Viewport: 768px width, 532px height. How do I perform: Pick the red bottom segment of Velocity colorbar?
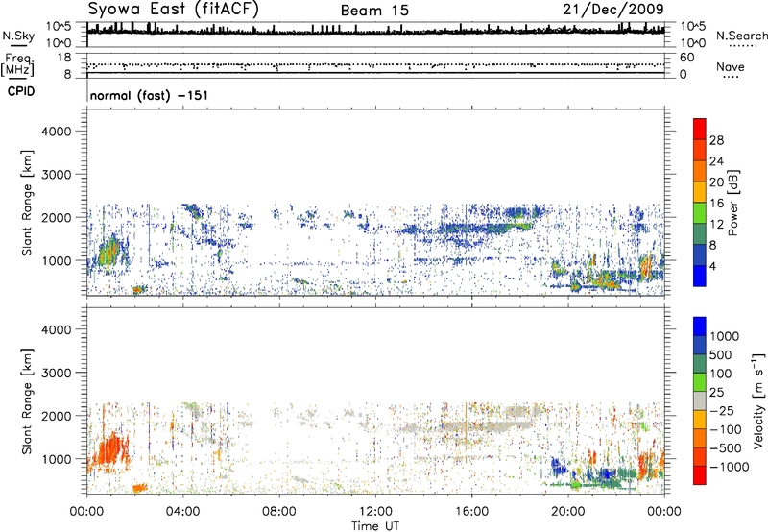coord(700,475)
